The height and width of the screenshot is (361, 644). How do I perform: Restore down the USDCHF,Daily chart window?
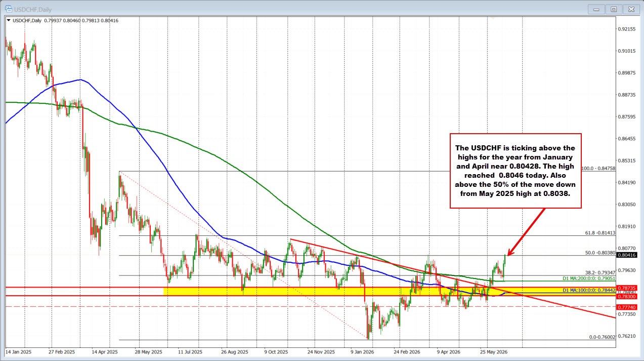[614, 9]
